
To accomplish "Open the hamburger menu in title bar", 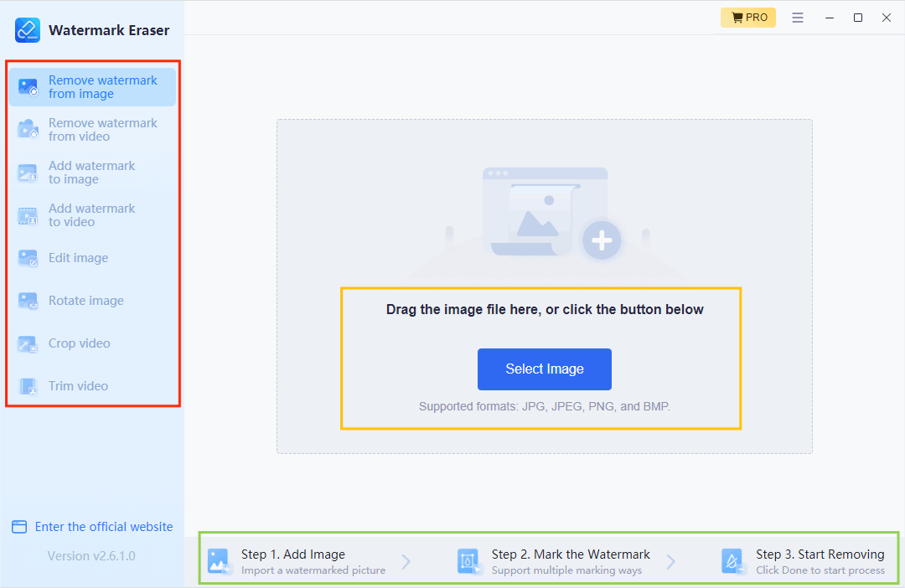I will point(798,18).
